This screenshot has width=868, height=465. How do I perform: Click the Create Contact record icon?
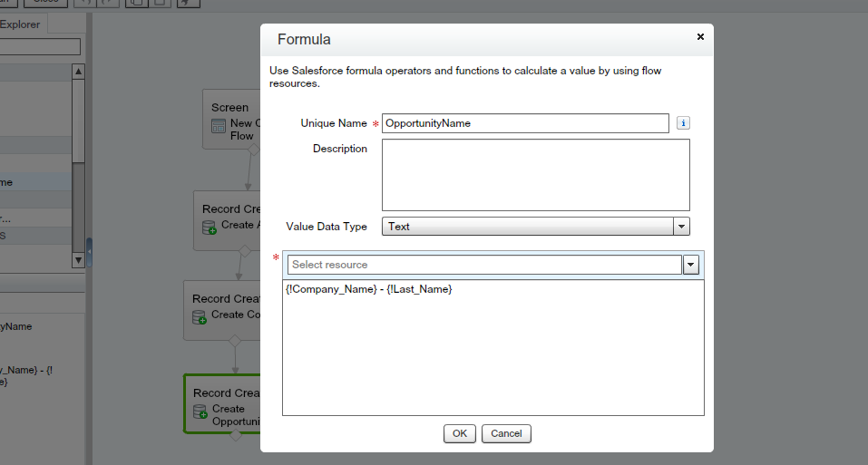point(200,316)
